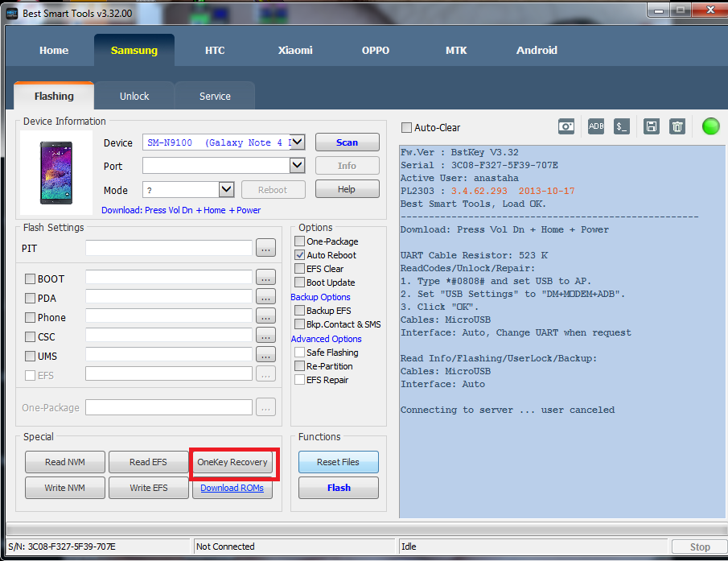The width and height of the screenshot is (728, 561).
Task: Browse for PIT file
Action: pos(265,248)
